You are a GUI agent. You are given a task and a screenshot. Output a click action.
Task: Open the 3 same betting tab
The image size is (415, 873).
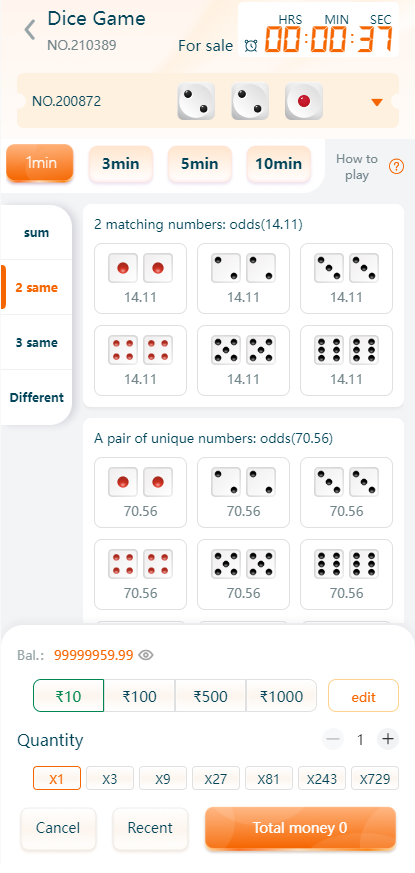click(x=36, y=342)
